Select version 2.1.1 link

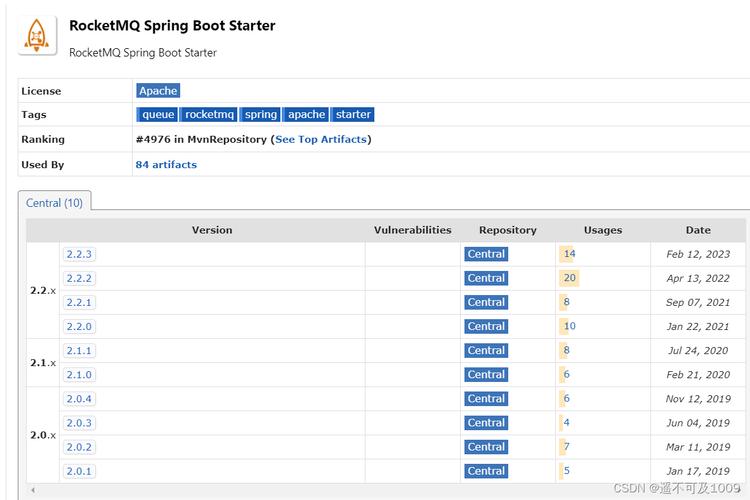[x=79, y=351]
